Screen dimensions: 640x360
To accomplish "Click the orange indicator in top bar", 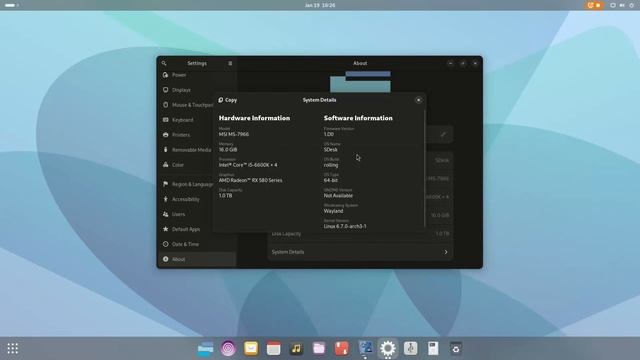I will point(594,5).
